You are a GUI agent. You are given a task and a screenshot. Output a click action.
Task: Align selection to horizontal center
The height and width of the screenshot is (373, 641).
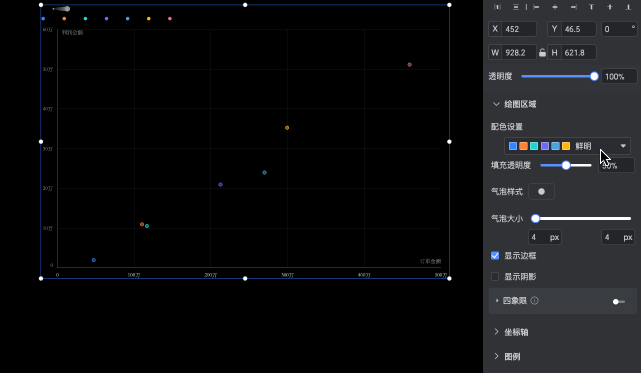click(x=555, y=7)
